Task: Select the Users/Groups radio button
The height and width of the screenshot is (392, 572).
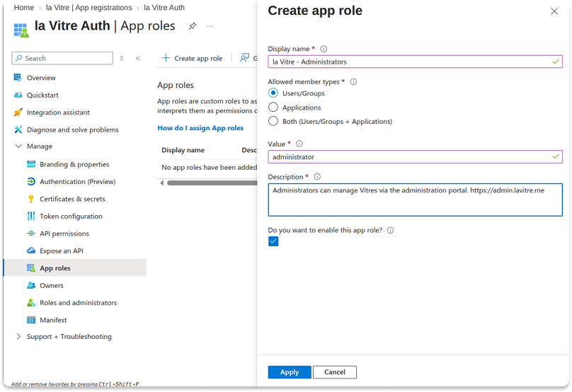Action: [x=273, y=93]
